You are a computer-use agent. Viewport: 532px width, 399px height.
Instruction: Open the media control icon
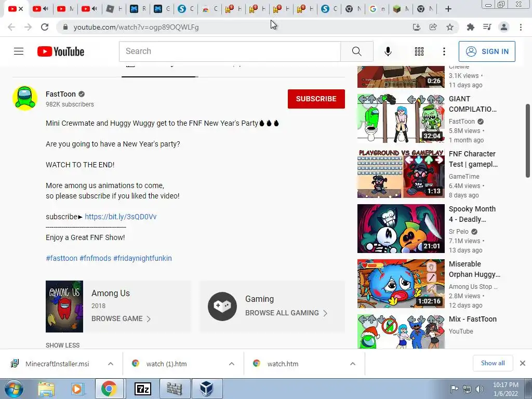point(487,27)
